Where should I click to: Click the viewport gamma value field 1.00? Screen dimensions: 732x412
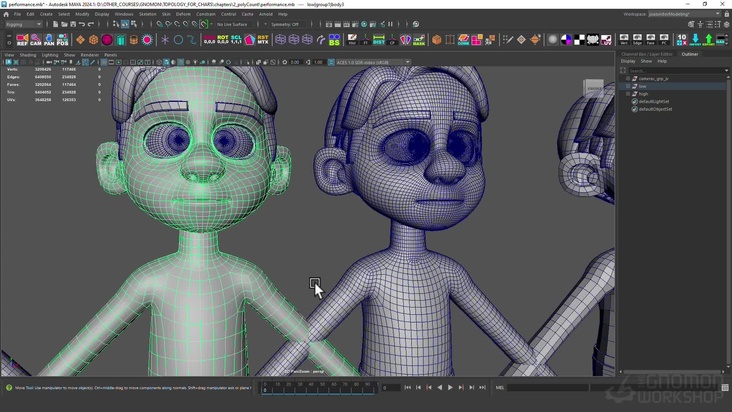tap(318, 62)
